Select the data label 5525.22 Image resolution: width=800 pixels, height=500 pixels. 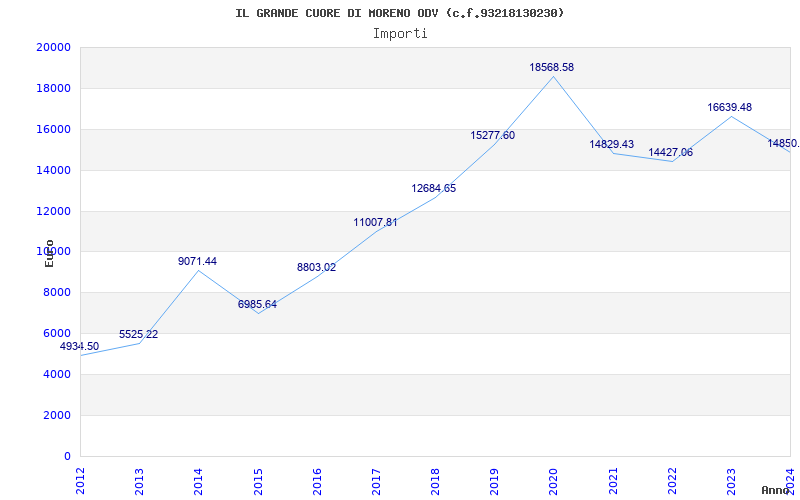[138, 334]
